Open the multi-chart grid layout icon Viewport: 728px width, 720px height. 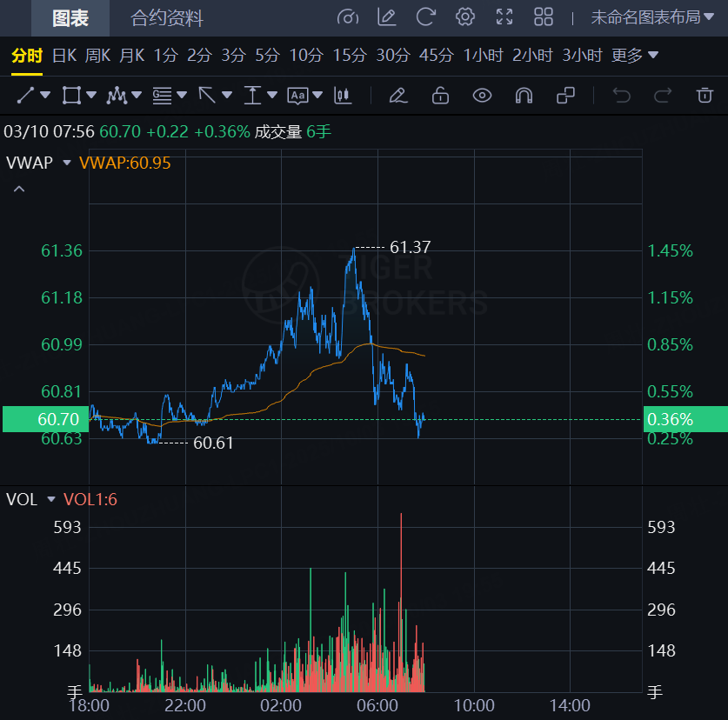pos(544,17)
